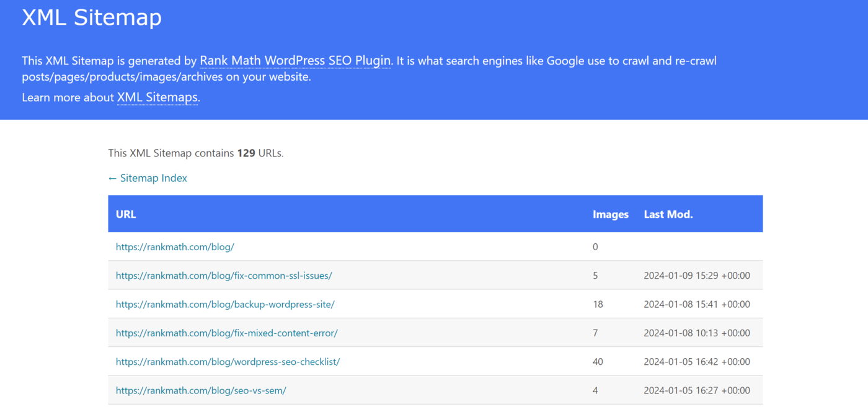Click the Last Mod. column header

tap(668, 214)
